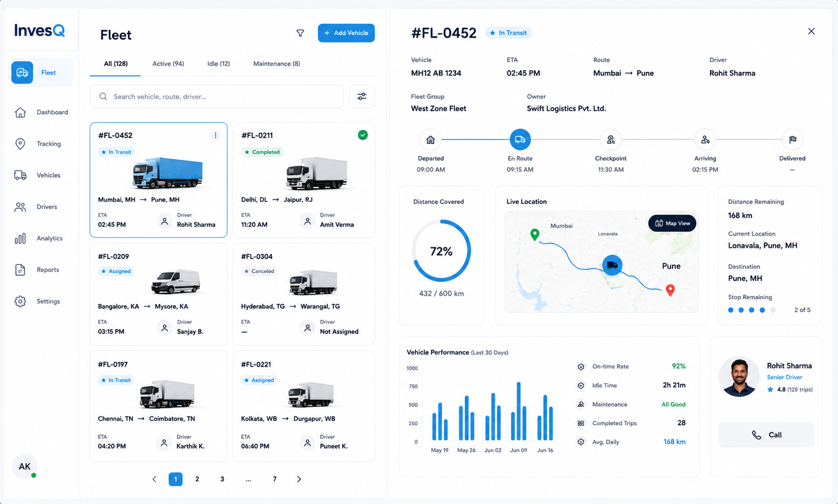This screenshot has width=838, height=504.
Task: Click the 72% distance covered progress ring
Action: (441, 251)
